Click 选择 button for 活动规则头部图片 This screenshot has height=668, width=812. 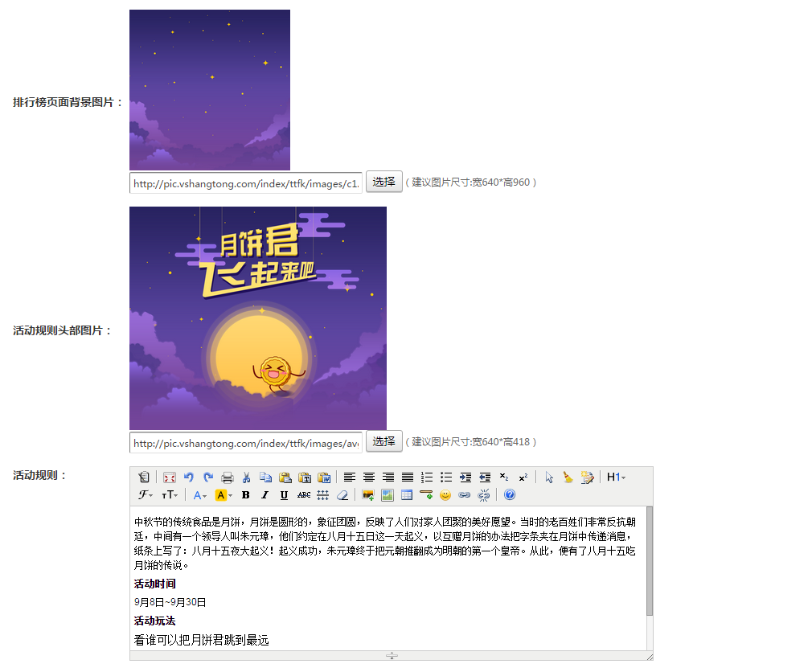pos(383,441)
